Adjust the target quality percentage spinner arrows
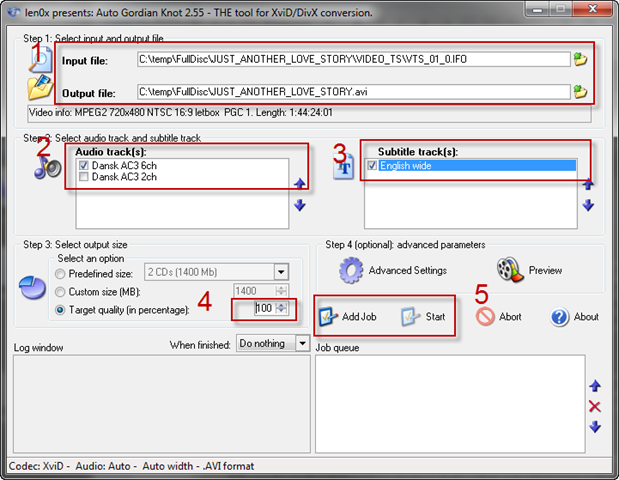619x480 pixels. pyautogui.click(x=281, y=308)
